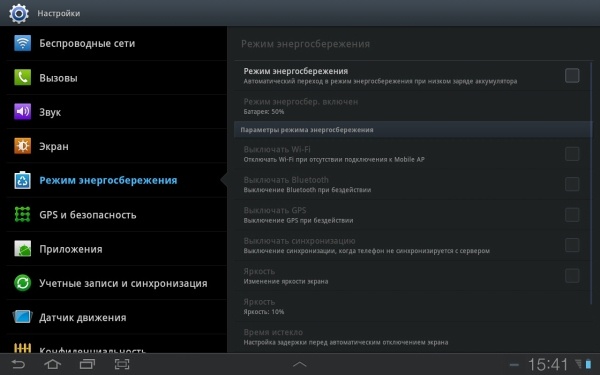Open Учетные записи и синхронизация
600x375 pixels.
[x=117, y=283]
